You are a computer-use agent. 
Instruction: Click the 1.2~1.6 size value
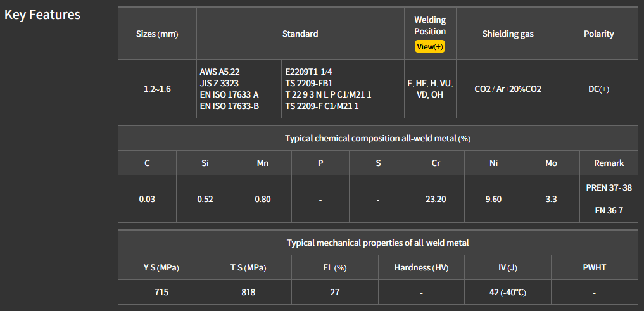[157, 89]
